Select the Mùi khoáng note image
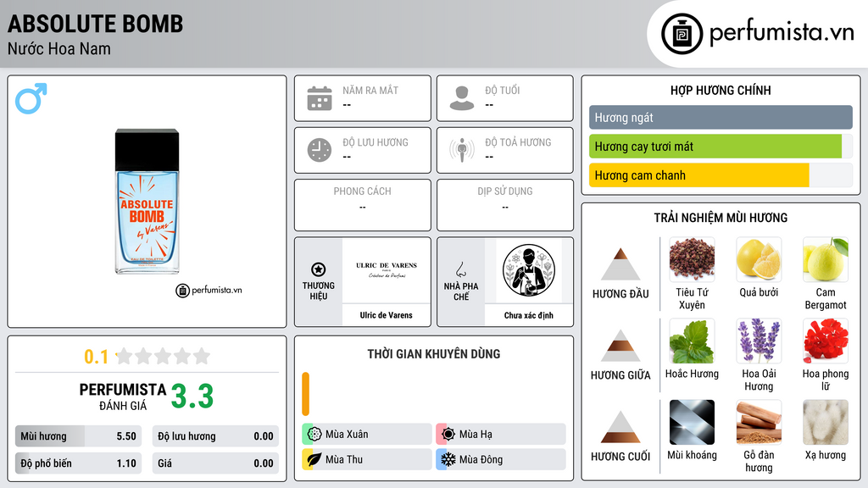Screen dimensions: 868x488 tap(692, 422)
